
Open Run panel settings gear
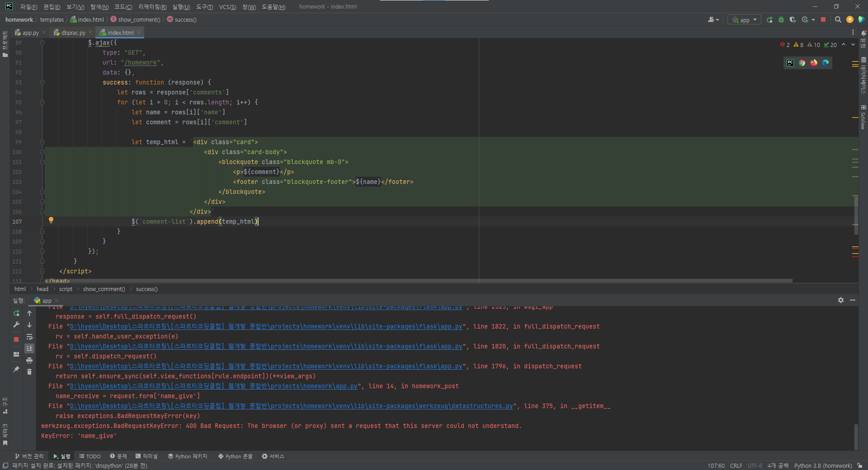click(841, 300)
